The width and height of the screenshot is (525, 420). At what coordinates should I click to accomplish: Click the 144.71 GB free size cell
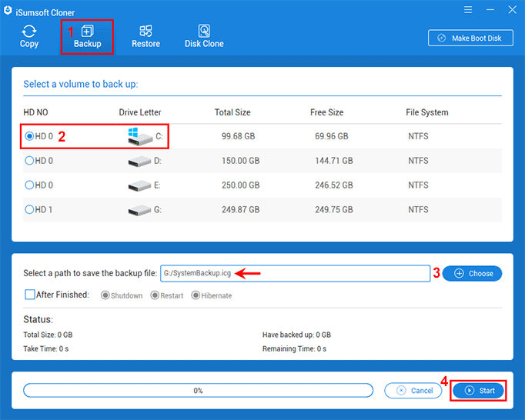334,161
